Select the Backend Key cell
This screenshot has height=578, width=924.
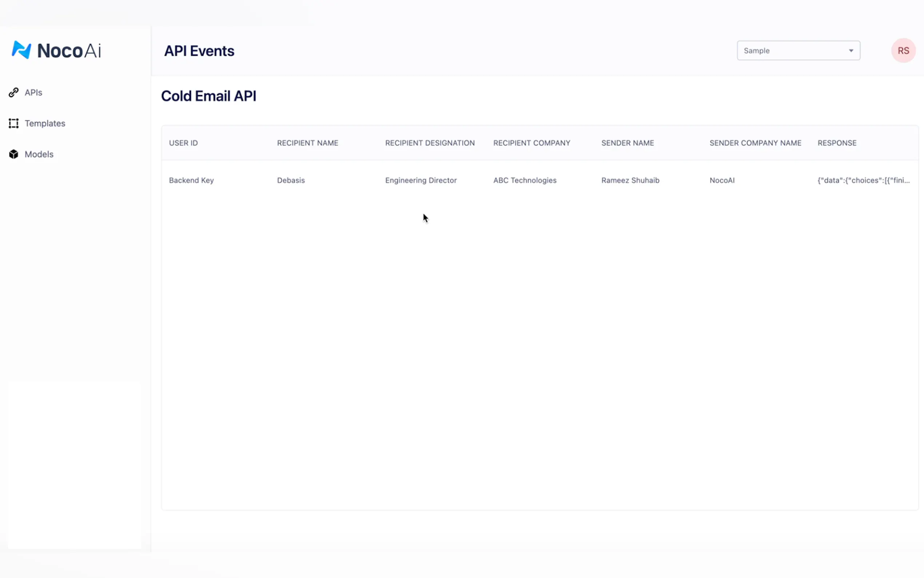[x=191, y=180]
